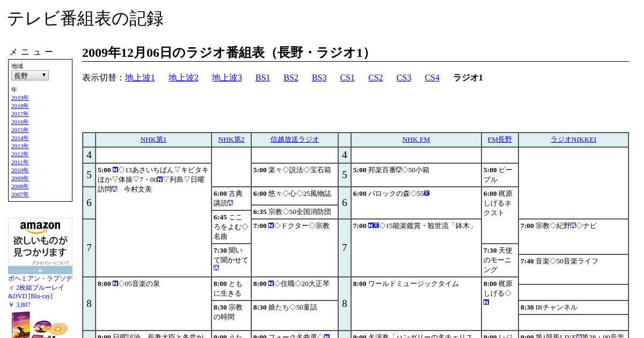Open the 2008年 year link
This screenshot has height=338, width=644.
tap(20, 186)
